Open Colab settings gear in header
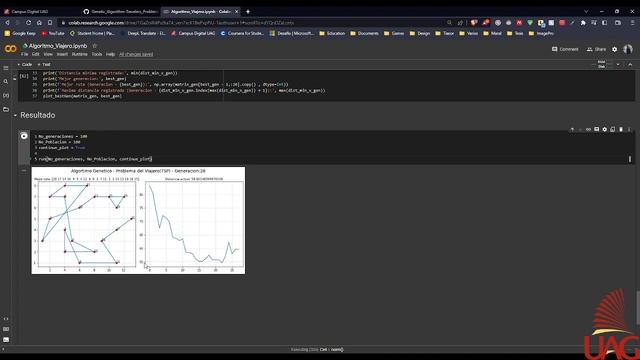Image resolution: width=640 pixels, height=360 pixels. click(x=615, y=49)
